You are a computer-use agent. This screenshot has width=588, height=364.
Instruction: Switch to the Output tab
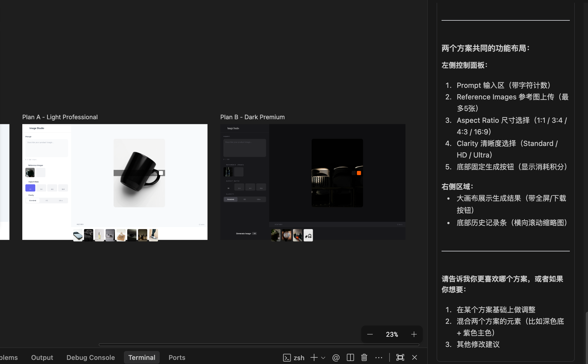(42, 357)
